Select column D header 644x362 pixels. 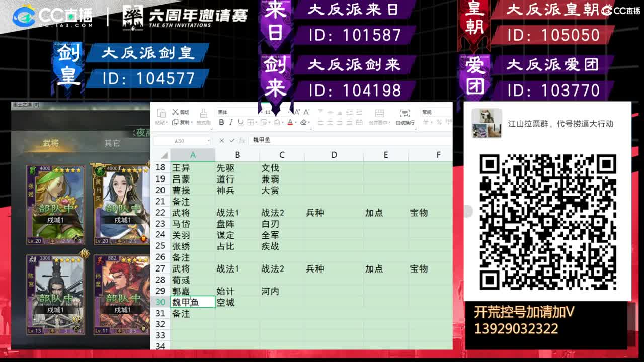point(334,155)
